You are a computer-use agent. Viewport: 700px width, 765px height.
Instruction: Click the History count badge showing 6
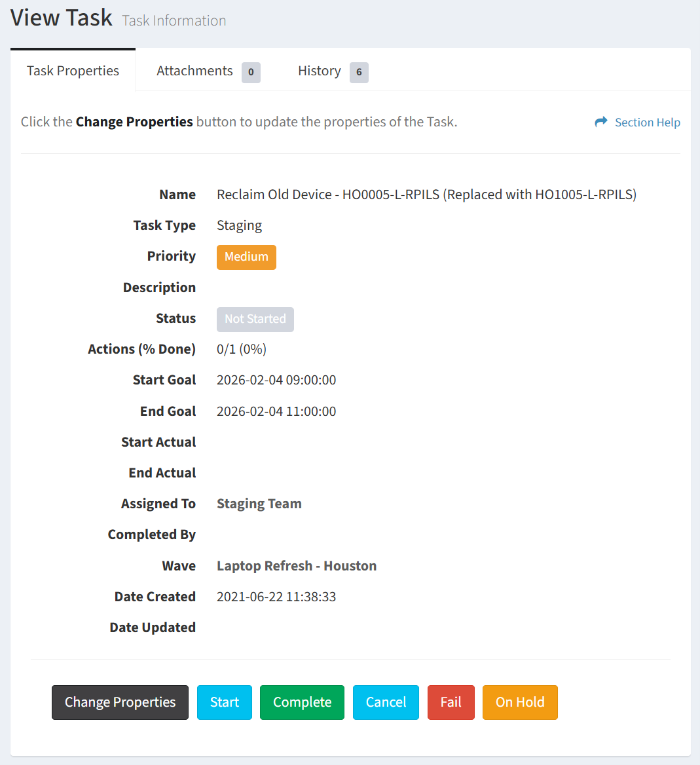[359, 72]
